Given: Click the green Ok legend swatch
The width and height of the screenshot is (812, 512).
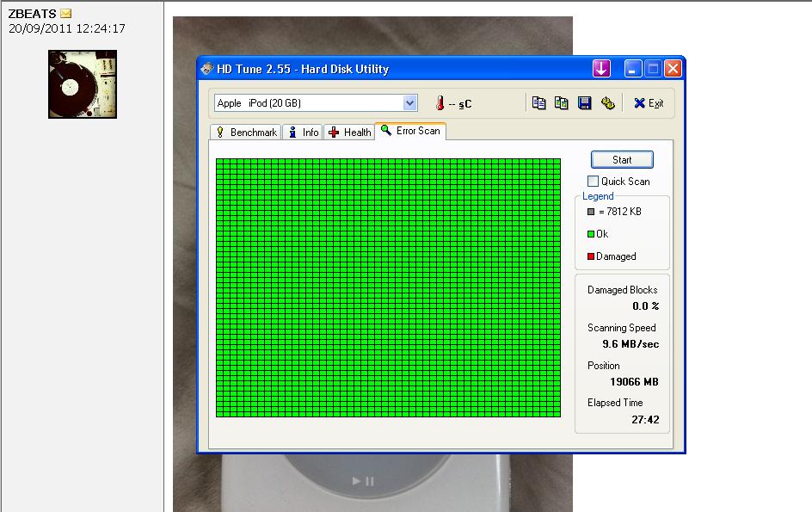Looking at the screenshot, I should pyautogui.click(x=590, y=234).
